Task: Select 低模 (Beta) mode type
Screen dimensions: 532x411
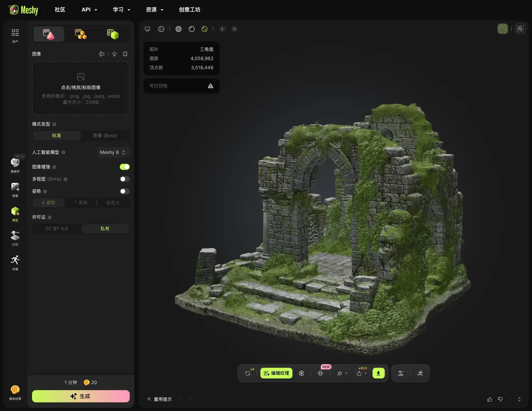Action: (x=105, y=136)
